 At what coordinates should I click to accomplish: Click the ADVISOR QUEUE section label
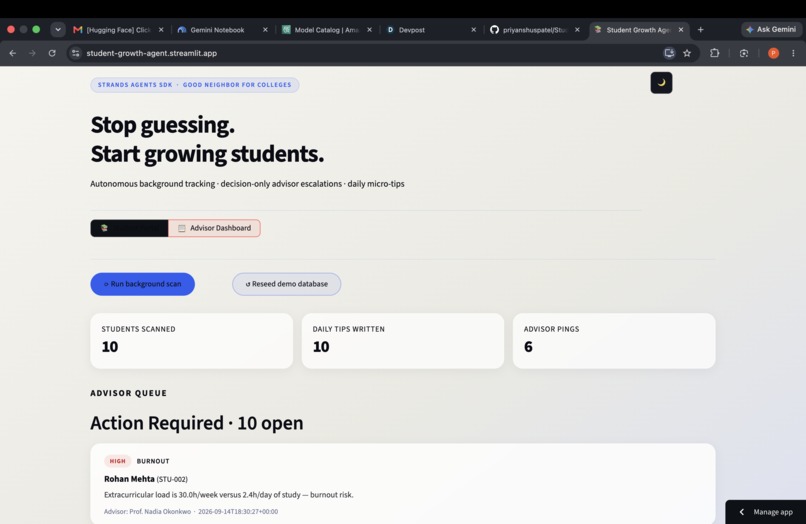129,393
